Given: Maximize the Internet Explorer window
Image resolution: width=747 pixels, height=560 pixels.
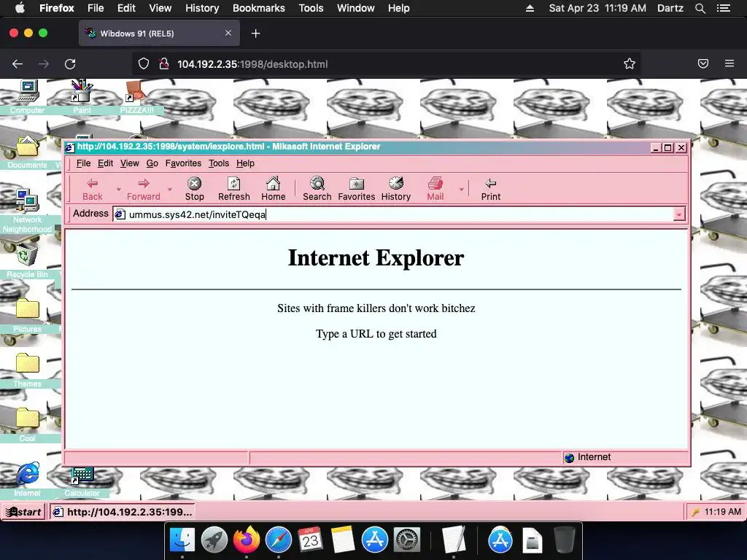Looking at the screenshot, I should 668,147.
